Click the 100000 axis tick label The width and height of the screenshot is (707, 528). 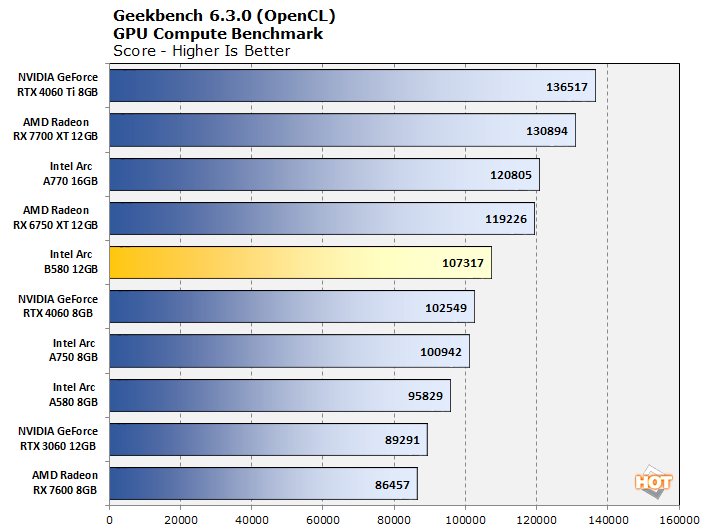[466, 520]
